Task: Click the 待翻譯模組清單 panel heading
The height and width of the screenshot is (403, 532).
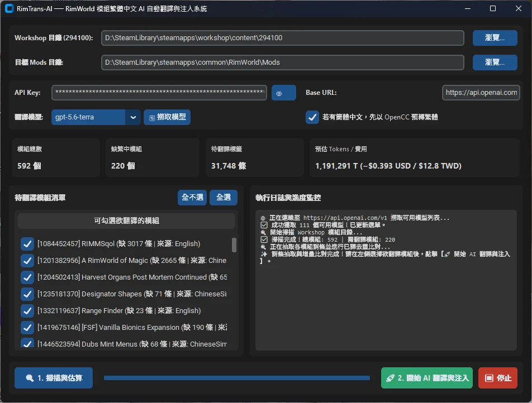Action: point(40,198)
